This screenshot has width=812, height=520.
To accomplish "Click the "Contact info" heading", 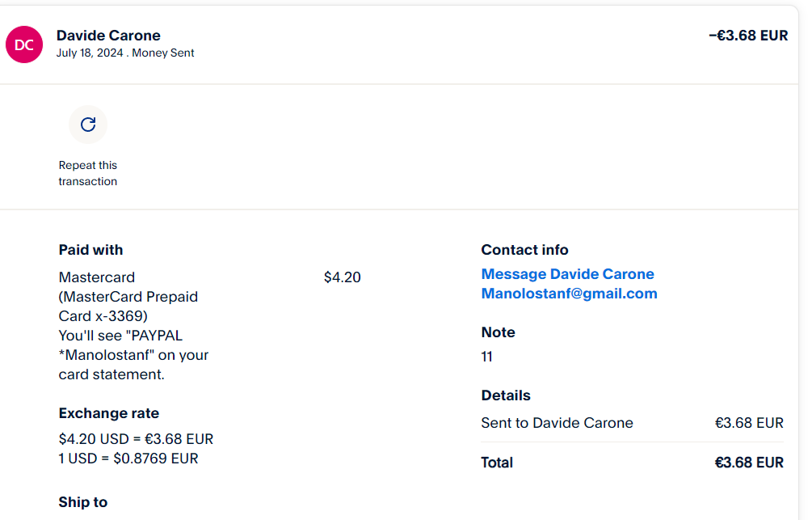I will coord(524,250).
